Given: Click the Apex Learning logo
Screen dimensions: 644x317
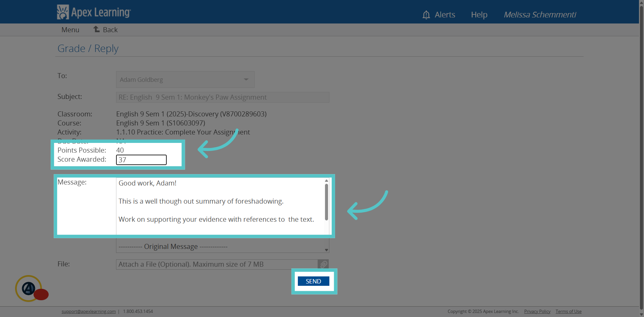Looking at the screenshot, I should click(x=94, y=12).
